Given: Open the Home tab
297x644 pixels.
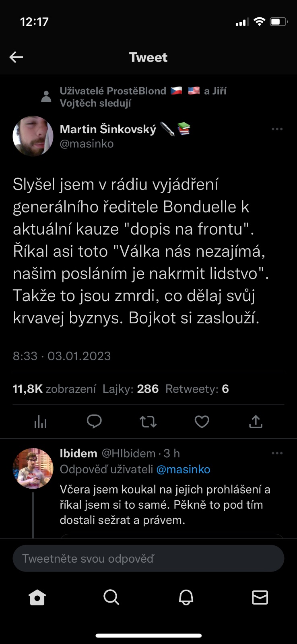Looking at the screenshot, I should 37,598.
